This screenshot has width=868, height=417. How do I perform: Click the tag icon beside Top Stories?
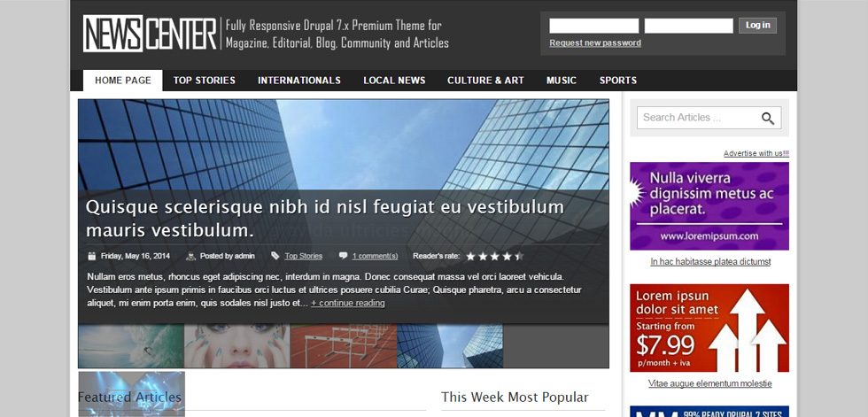click(x=275, y=256)
